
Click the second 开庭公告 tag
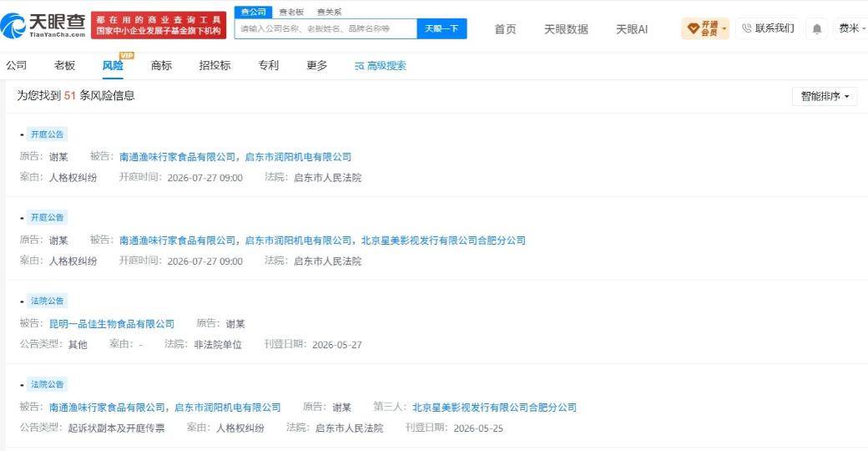coord(47,217)
